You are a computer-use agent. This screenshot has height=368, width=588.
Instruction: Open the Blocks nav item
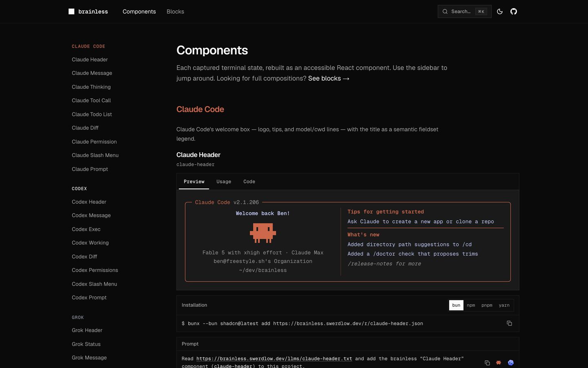(175, 11)
